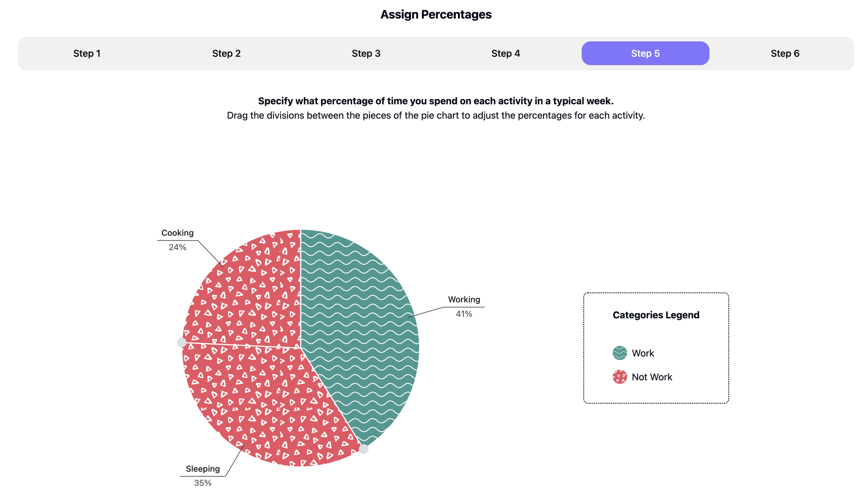
Task: Click the 35% Sleeping percentage
Action: (x=203, y=483)
